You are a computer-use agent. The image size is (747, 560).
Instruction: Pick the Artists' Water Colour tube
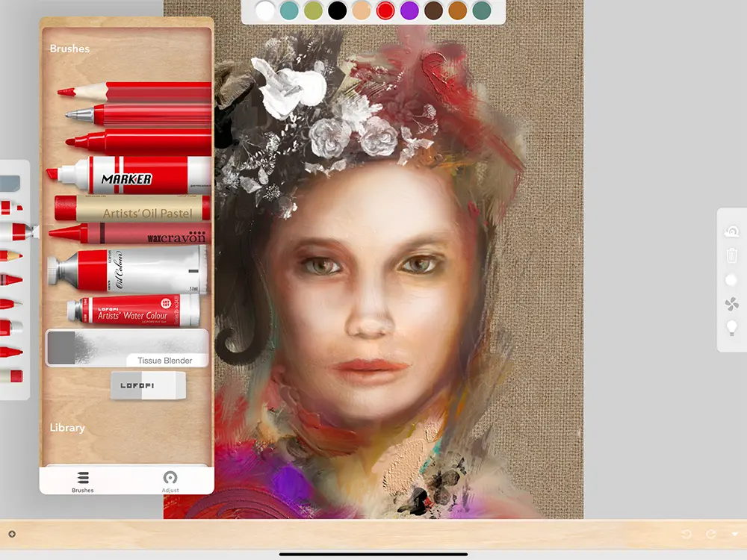pos(133,310)
